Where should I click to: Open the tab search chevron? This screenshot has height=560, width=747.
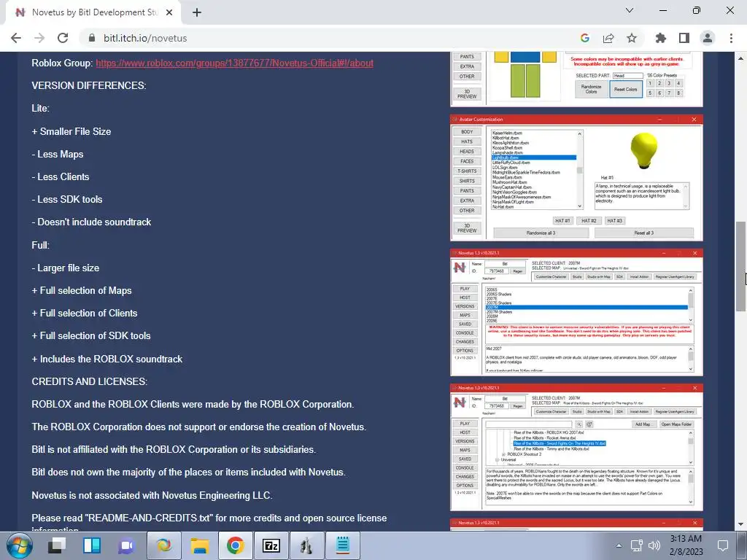coord(630,10)
